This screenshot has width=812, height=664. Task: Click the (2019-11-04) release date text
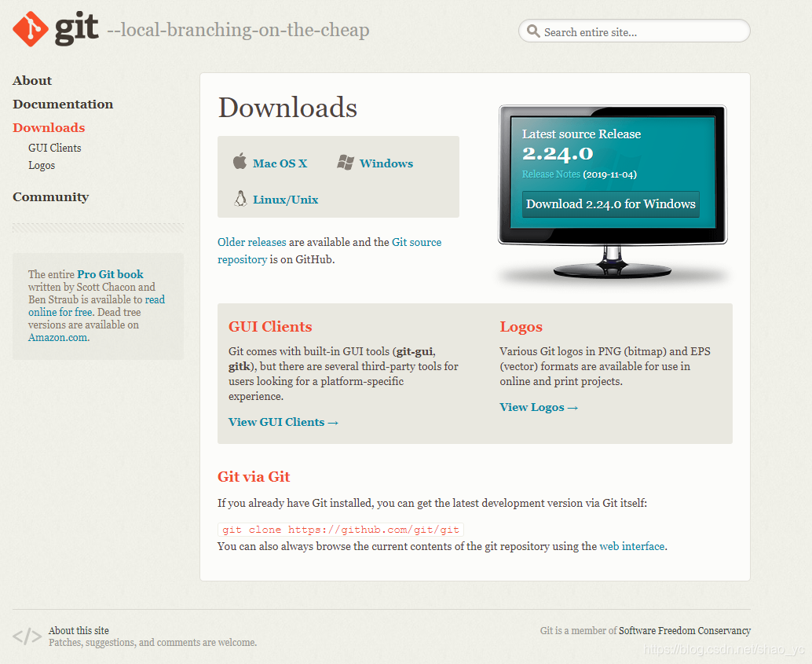(x=609, y=174)
